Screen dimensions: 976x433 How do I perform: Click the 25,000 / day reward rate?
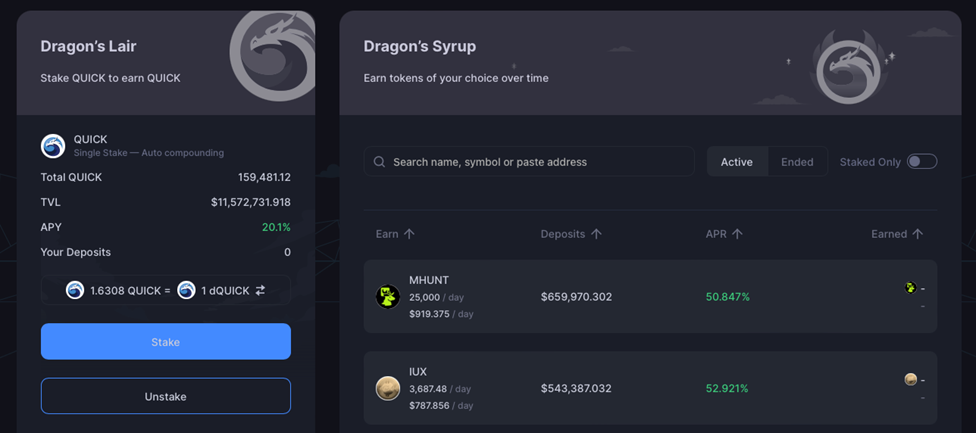(x=436, y=297)
